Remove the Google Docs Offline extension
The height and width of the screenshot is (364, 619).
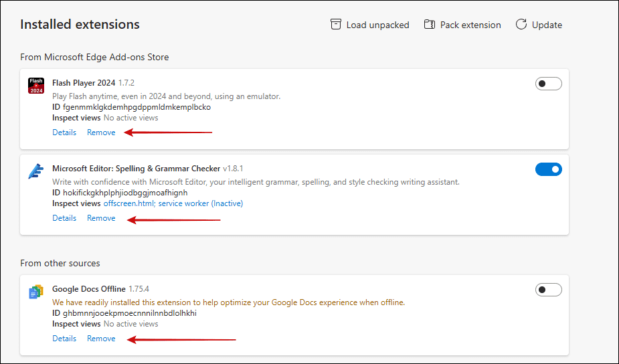pos(101,339)
